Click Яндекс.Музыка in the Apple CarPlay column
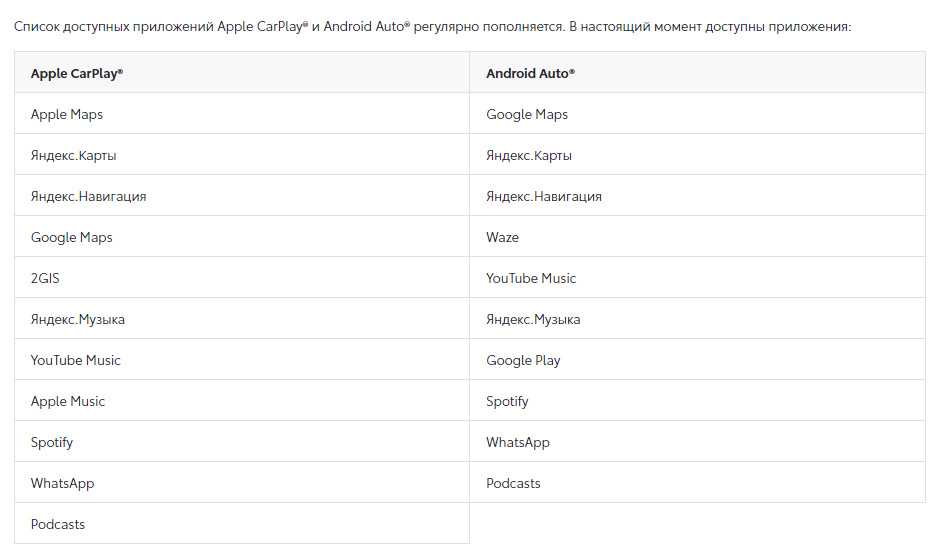Viewport: 939px width, 552px height. [78, 319]
